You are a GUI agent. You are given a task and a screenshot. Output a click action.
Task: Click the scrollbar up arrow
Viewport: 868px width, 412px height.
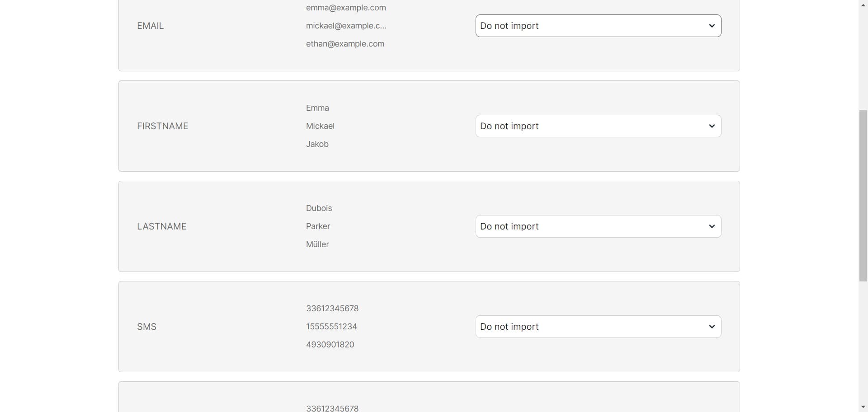[863, 5]
